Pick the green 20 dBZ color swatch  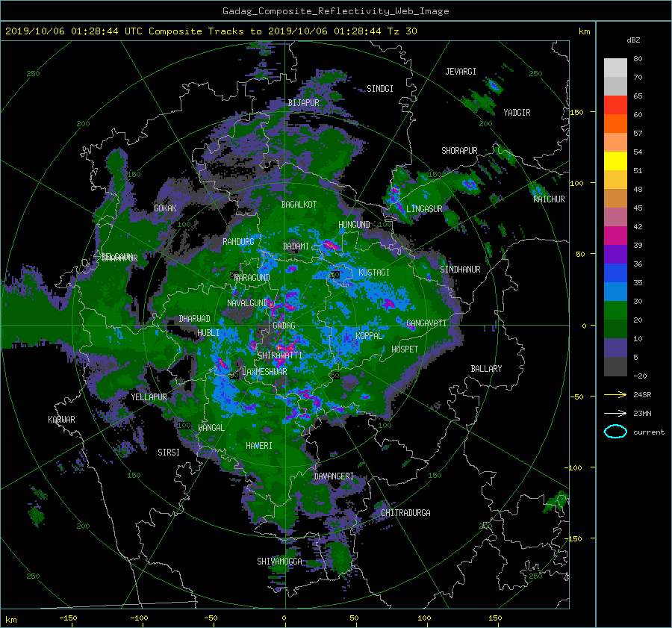(x=615, y=311)
